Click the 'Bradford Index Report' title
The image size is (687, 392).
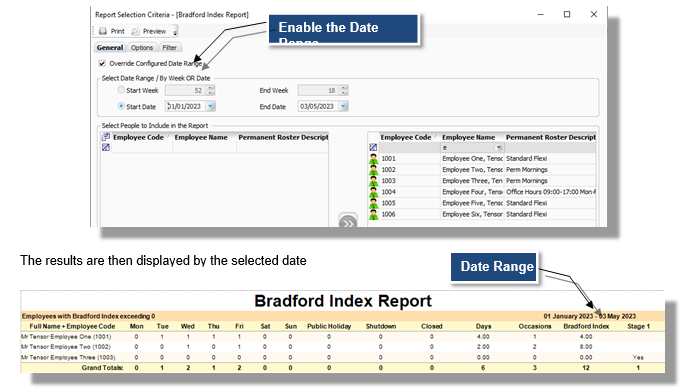pyautogui.click(x=343, y=301)
